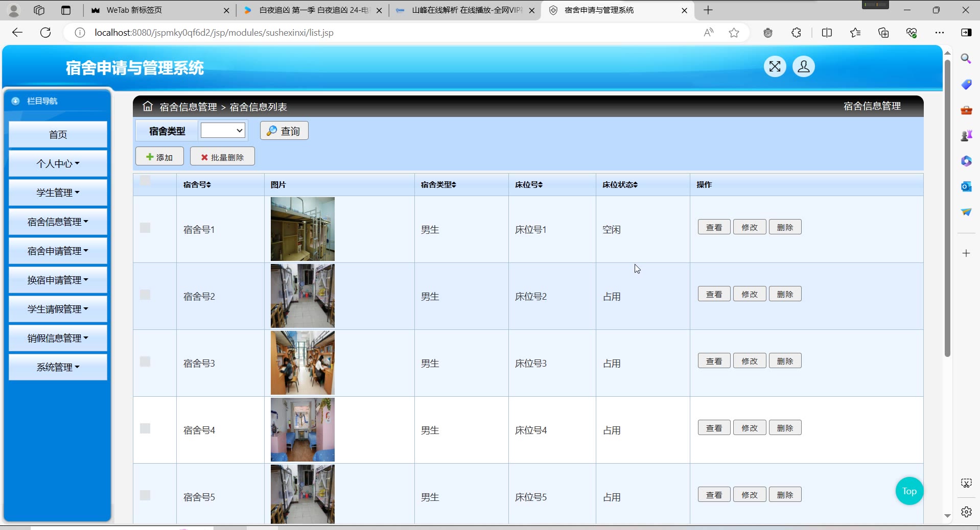This screenshot has width=980, height=530.
Task: Go to 首页 in the side navigation
Action: (58, 134)
